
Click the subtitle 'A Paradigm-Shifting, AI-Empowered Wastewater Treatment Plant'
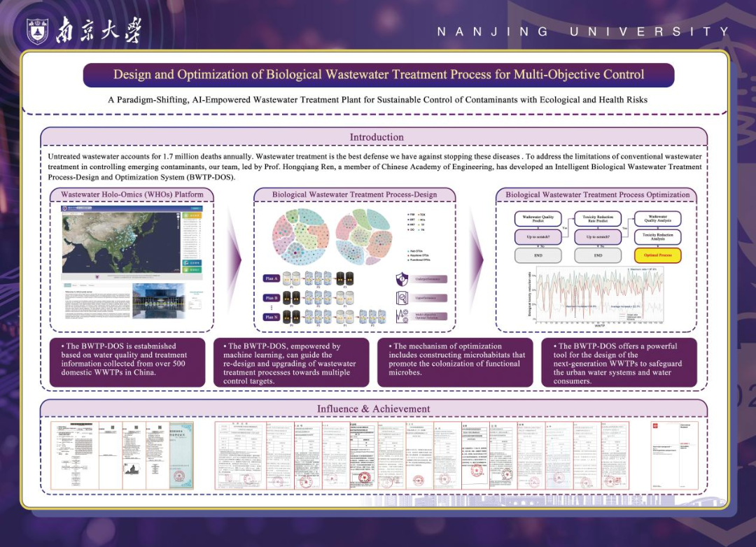click(x=377, y=100)
